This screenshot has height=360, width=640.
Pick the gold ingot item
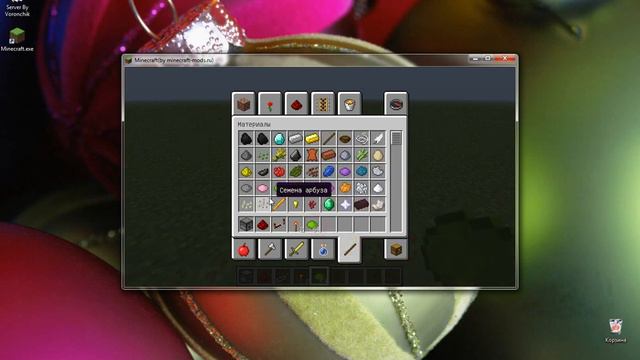coord(312,138)
